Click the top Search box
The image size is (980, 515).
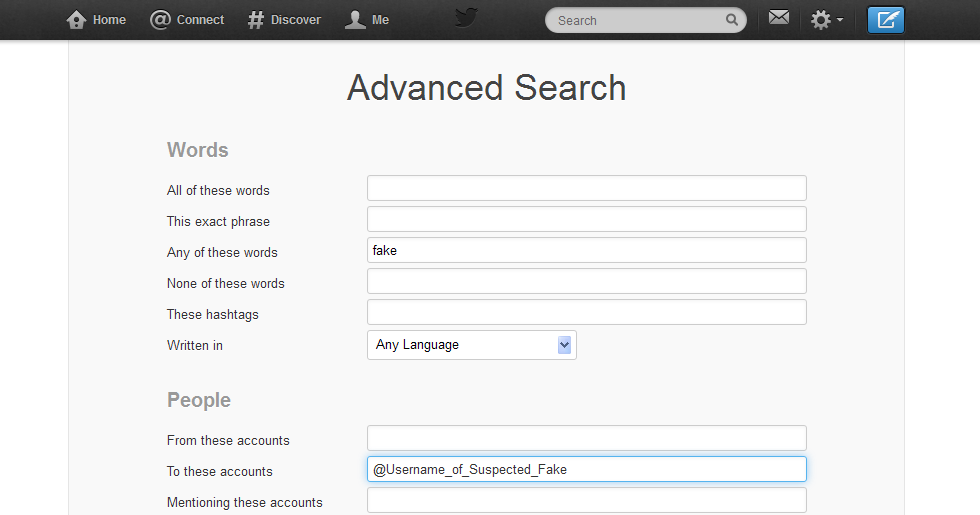(636, 20)
